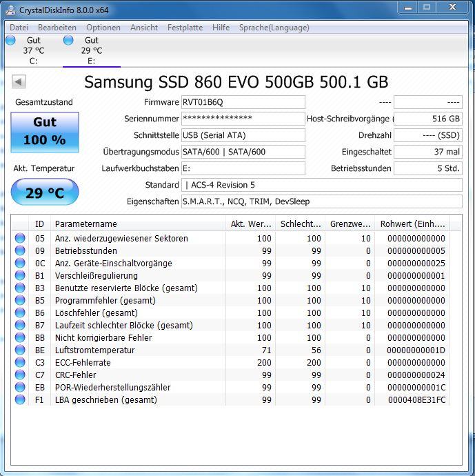Viewport: 475px width, 476px height.
Task: Select row Anz. Geräte-Einschaltvorgänge
Action: [230, 264]
